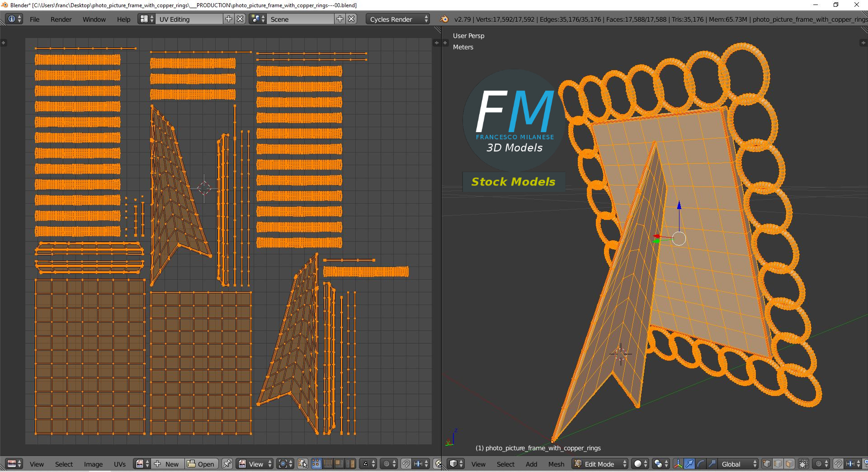868x472 pixels.
Task: Toggle limit selection to visible
Action: 803,464
